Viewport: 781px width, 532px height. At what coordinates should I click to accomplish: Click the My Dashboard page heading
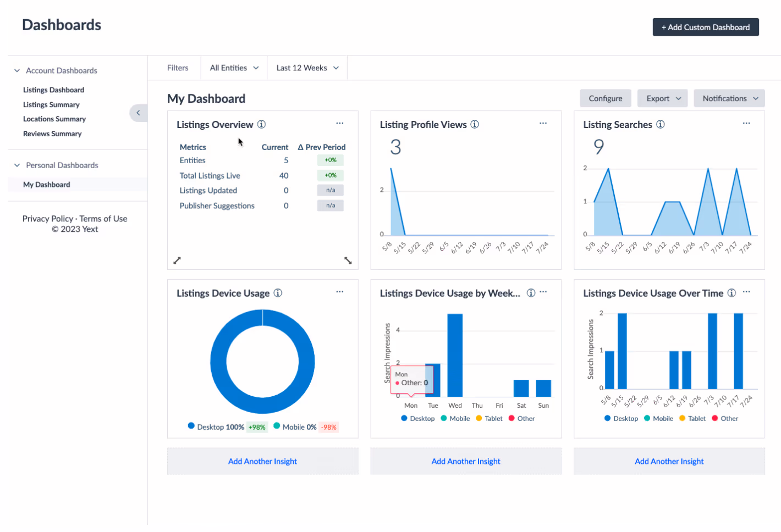(206, 98)
